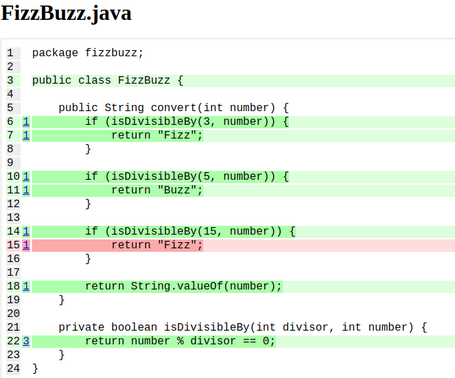Click "public String convert(int number) {" line

(x=173, y=108)
